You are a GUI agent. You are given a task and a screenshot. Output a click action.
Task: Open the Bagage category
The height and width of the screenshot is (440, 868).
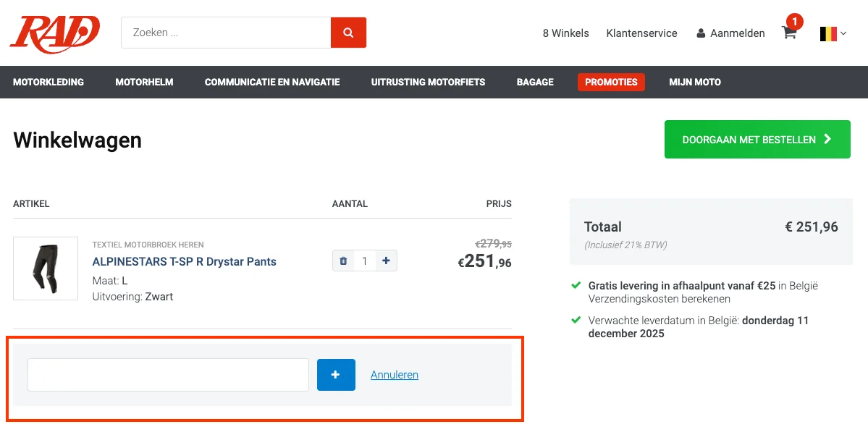point(535,82)
